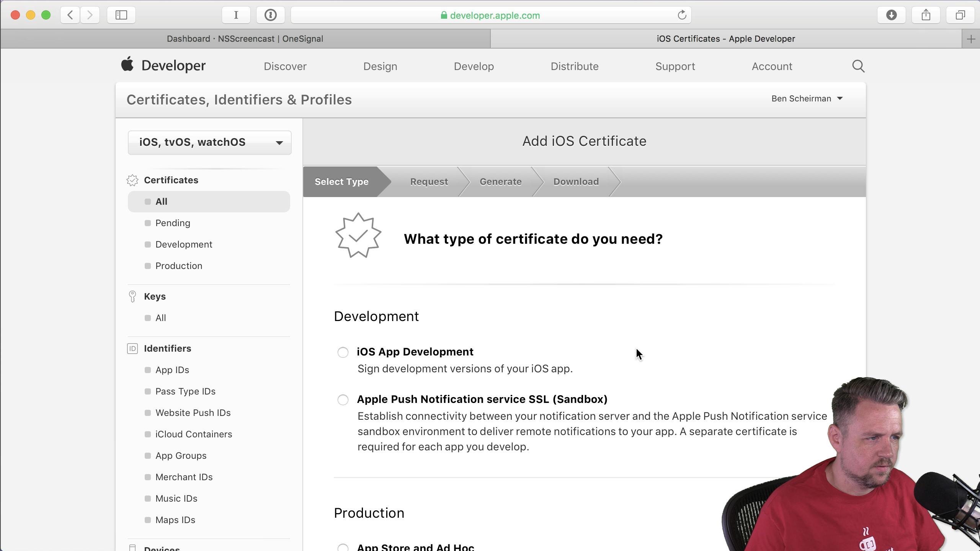This screenshot has height=551, width=980.
Task: Open search with the magnifier icon
Action: [x=857, y=66]
